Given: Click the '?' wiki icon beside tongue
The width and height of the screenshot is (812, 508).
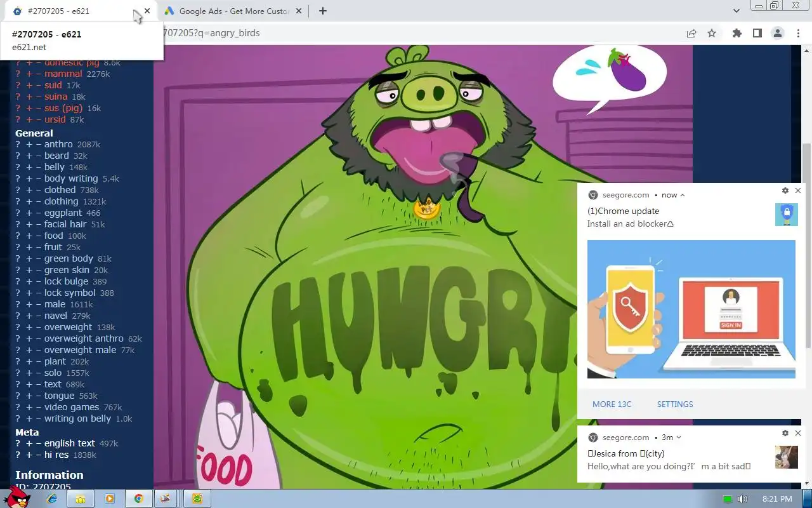Looking at the screenshot, I should pos(18,396).
